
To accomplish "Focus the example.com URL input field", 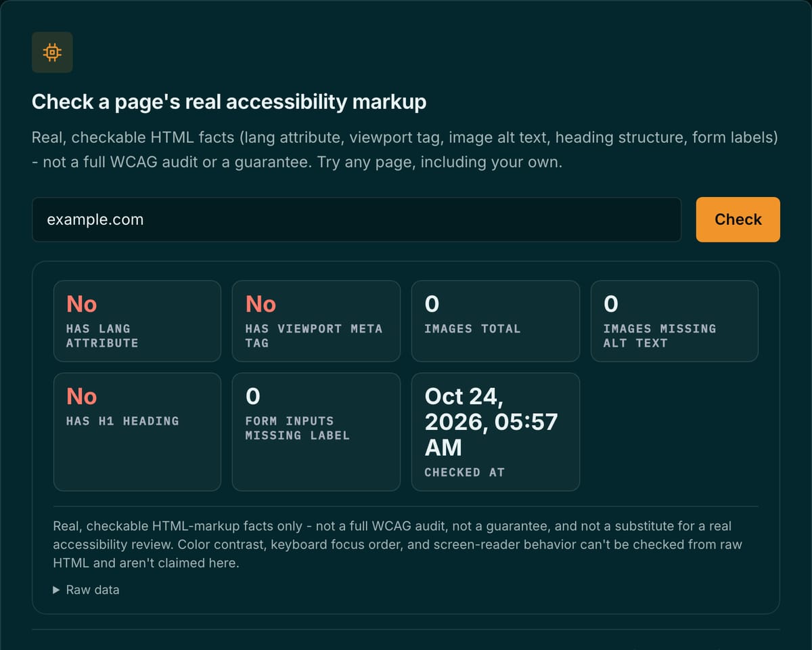I will pyautogui.click(x=357, y=219).
